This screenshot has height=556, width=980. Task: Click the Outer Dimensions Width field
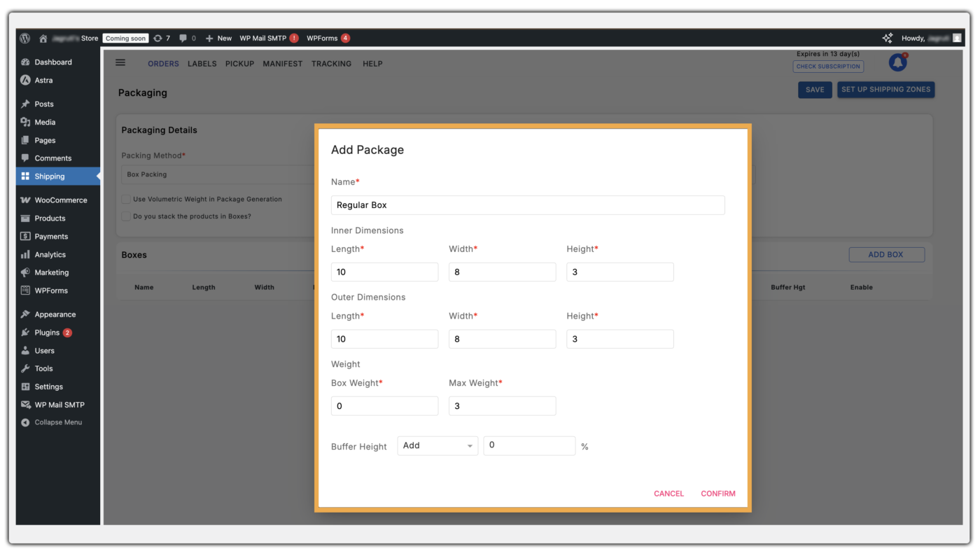coord(503,339)
